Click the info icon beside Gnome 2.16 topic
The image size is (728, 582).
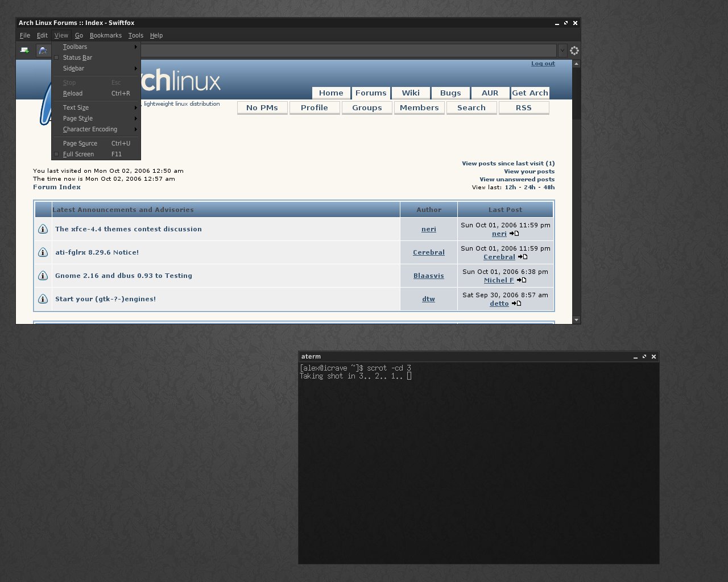[x=43, y=276]
